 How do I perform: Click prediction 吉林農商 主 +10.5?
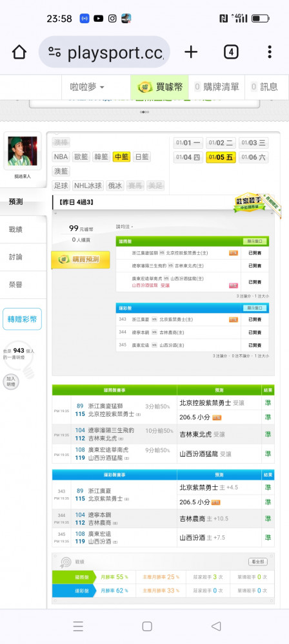204,518
